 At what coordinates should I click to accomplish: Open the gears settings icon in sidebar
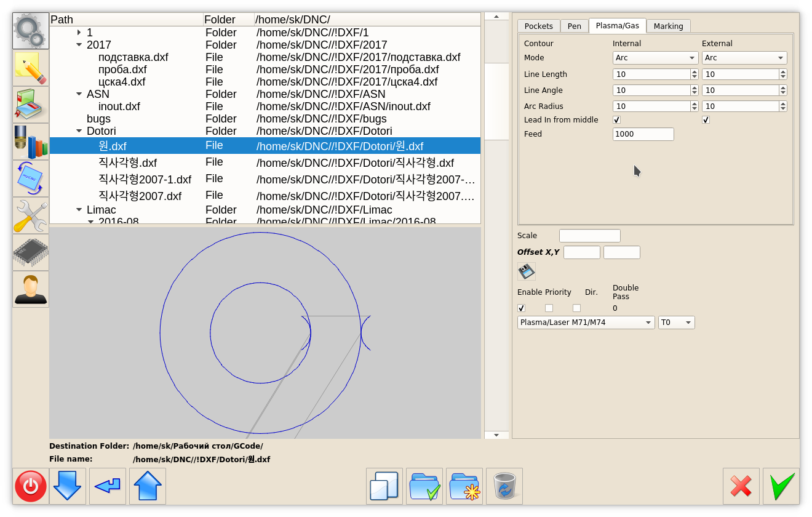point(31,31)
